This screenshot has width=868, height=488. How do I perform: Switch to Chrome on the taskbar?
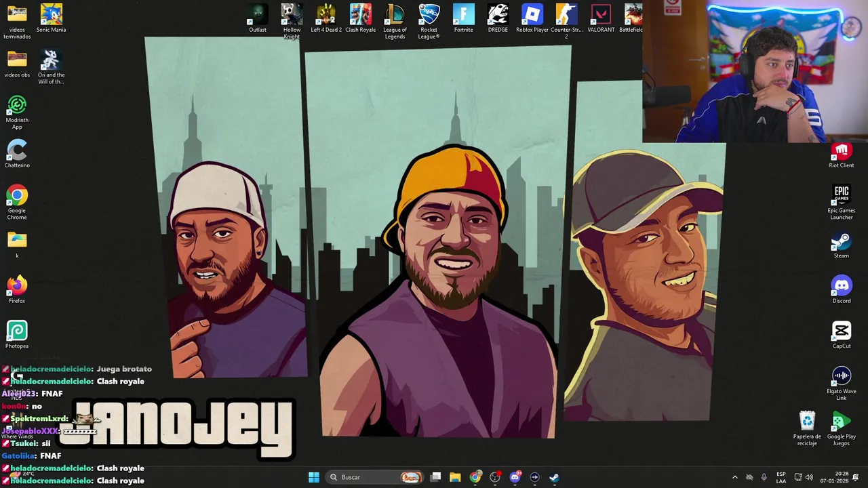(x=475, y=477)
